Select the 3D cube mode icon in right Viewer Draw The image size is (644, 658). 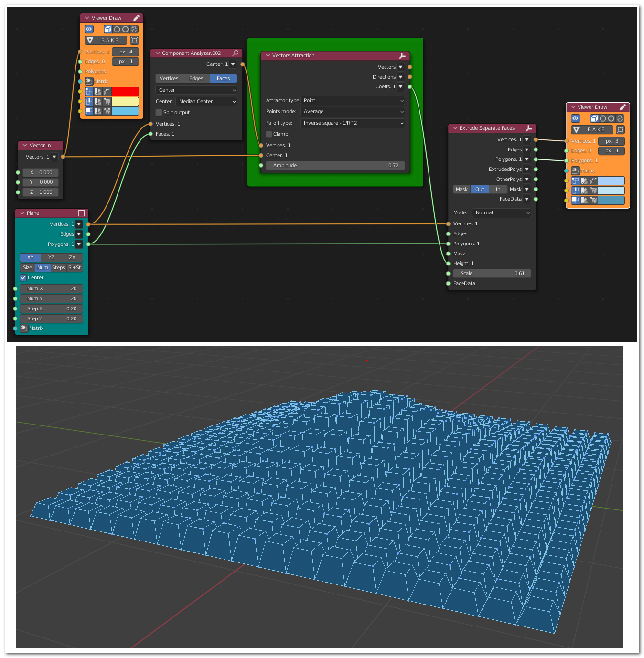click(594, 118)
